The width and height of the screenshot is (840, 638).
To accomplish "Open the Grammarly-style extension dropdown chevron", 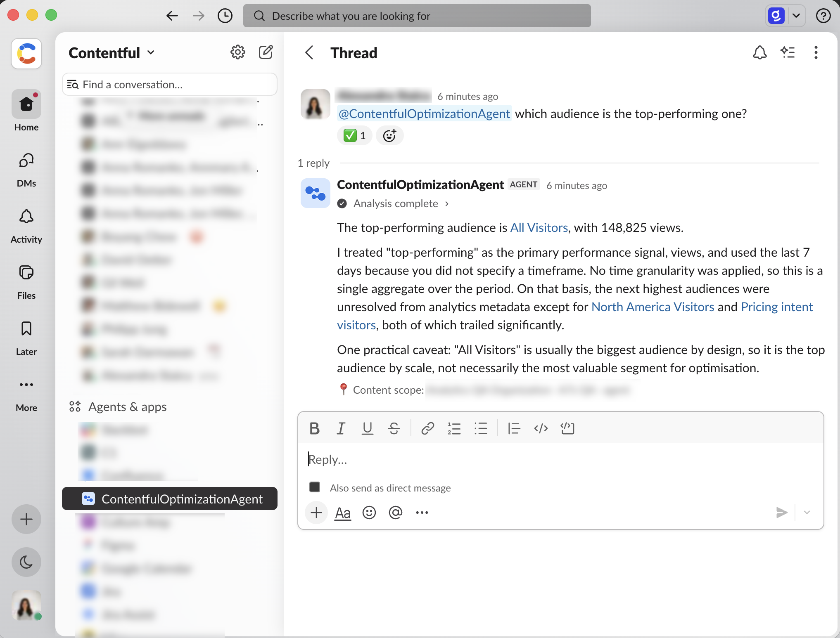I will pyautogui.click(x=796, y=16).
